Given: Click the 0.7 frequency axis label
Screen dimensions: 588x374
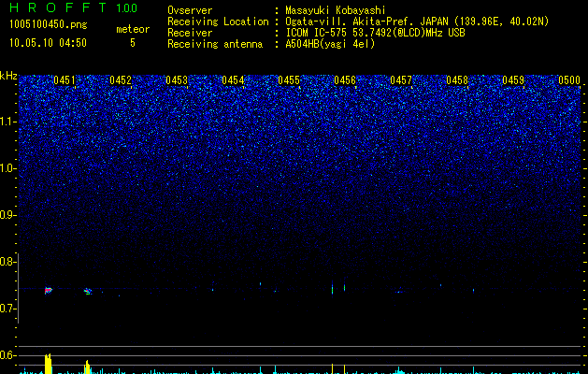Looking at the screenshot, I should [x=7, y=309].
